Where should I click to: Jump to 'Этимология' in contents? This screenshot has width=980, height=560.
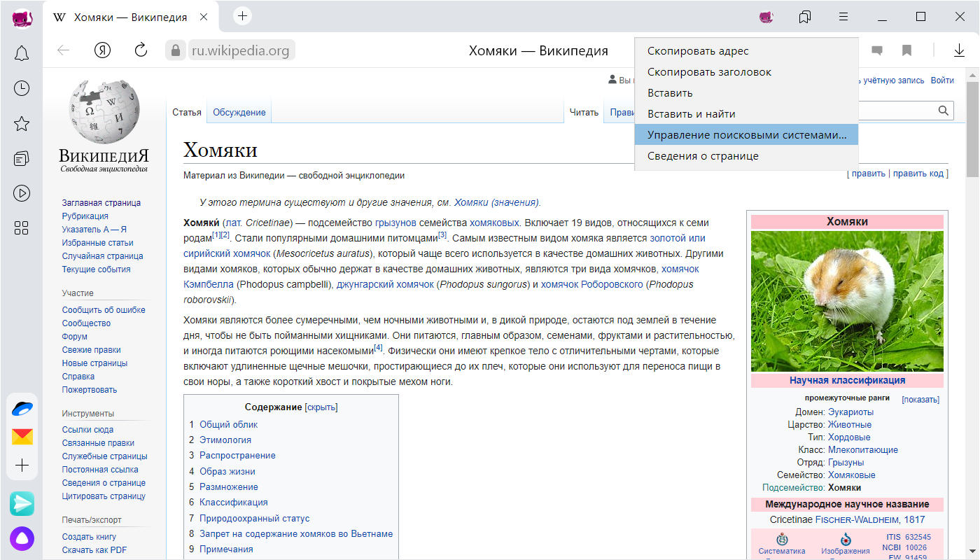(225, 440)
